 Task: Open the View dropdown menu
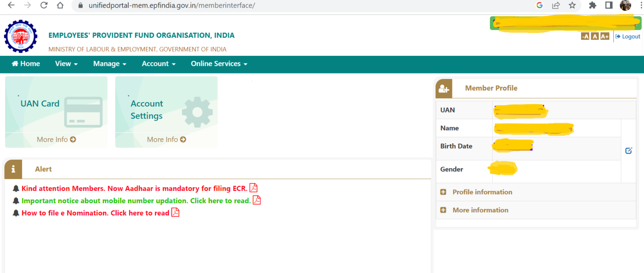(x=66, y=64)
